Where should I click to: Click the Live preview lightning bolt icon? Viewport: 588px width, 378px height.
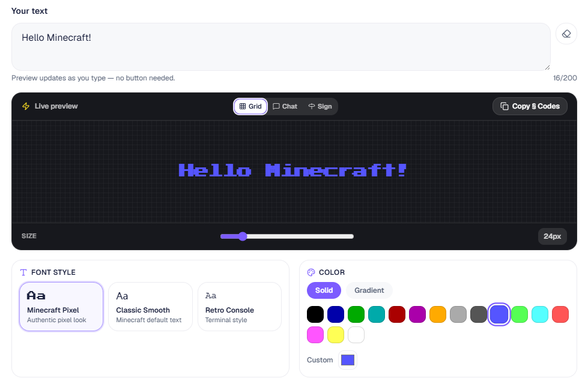coord(26,106)
